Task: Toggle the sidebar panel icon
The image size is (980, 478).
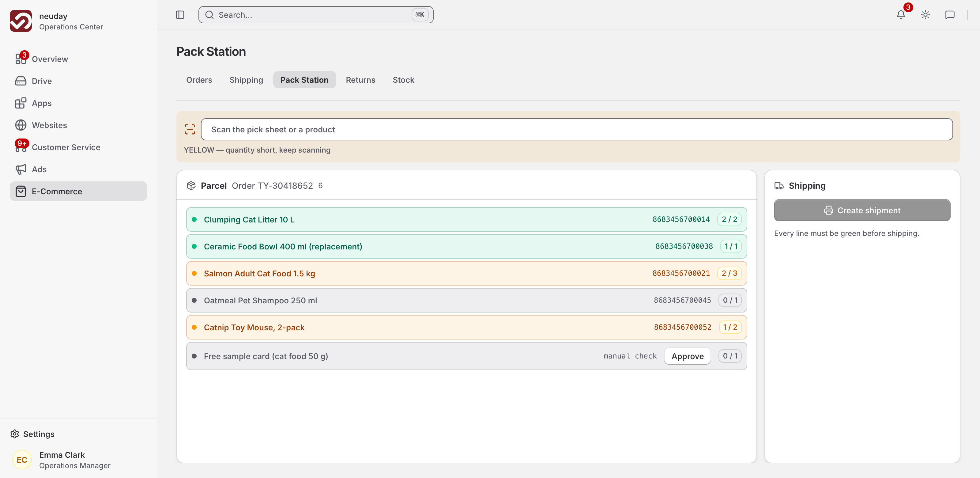Action: click(x=180, y=15)
